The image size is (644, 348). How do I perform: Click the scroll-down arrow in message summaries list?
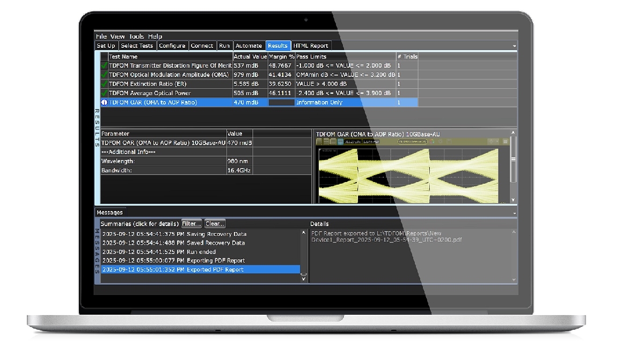click(x=304, y=278)
